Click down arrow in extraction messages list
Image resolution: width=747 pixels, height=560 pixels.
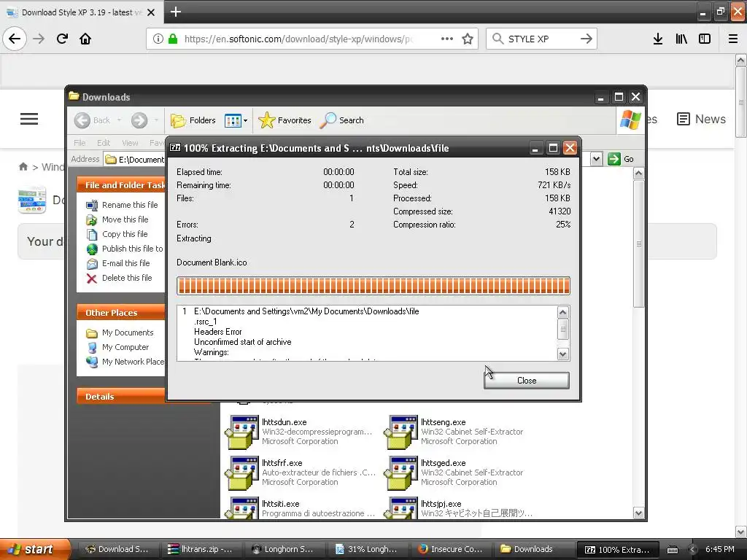tap(562, 354)
